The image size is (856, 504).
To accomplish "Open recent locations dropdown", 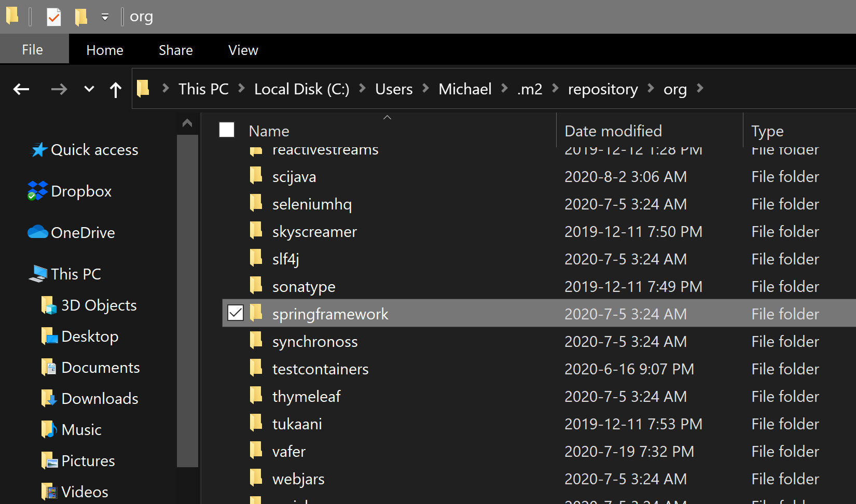I will tap(89, 89).
